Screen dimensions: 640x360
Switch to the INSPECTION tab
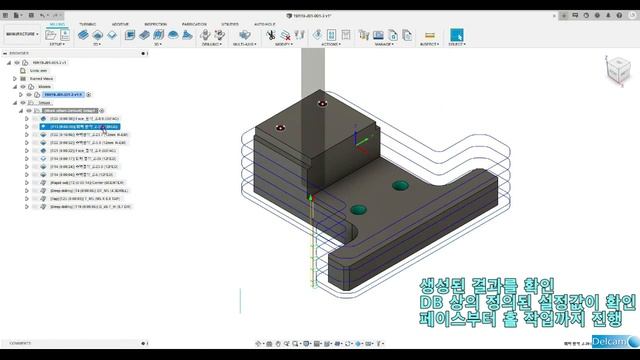156,24
